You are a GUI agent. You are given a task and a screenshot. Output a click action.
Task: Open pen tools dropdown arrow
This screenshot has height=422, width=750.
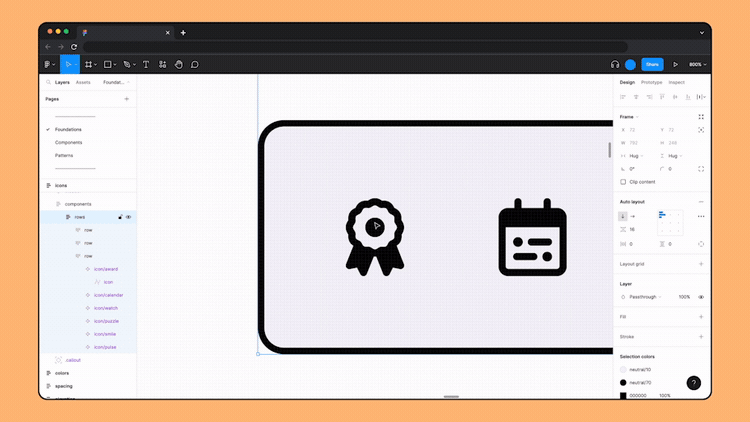pyautogui.click(x=134, y=65)
